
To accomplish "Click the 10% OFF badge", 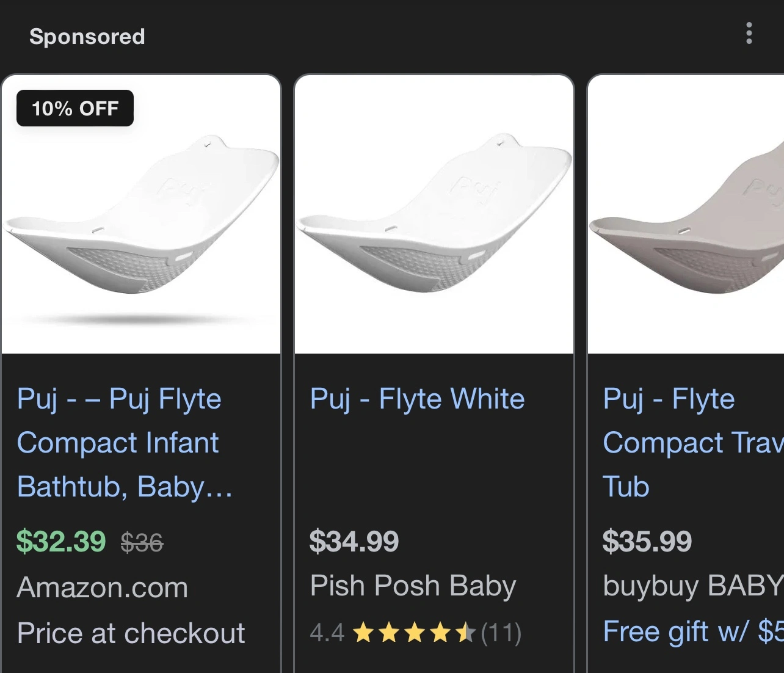I will [75, 109].
